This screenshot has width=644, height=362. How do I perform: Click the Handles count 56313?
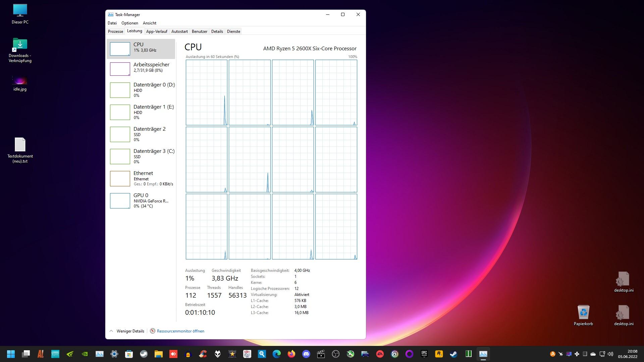click(x=237, y=296)
